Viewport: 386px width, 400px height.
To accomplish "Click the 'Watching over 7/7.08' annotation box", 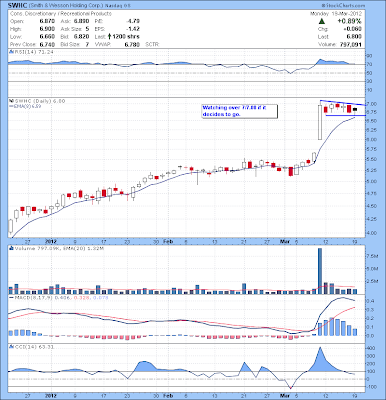I will tap(239, 111).
